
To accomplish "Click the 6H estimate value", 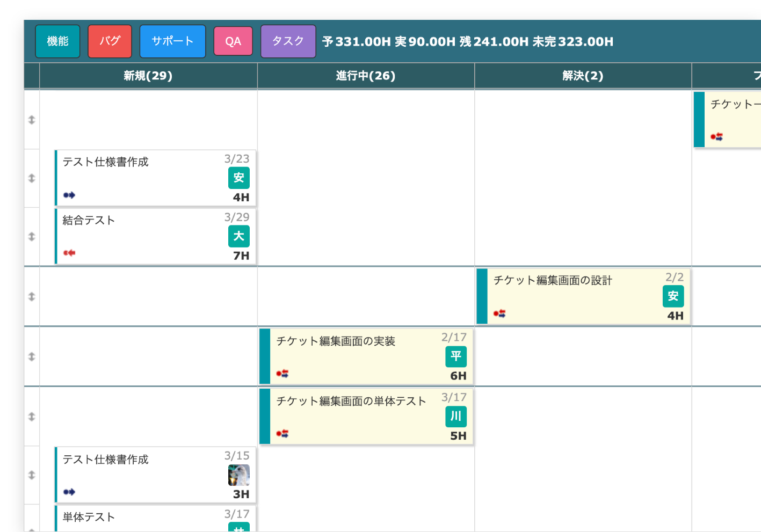I will 458,376.
